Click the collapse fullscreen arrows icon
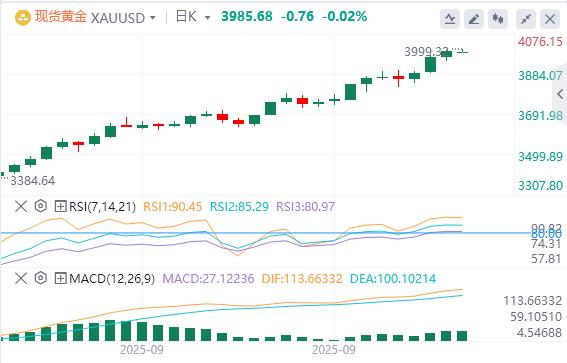This screenshot has width=567, height=363. pos(526,19)
